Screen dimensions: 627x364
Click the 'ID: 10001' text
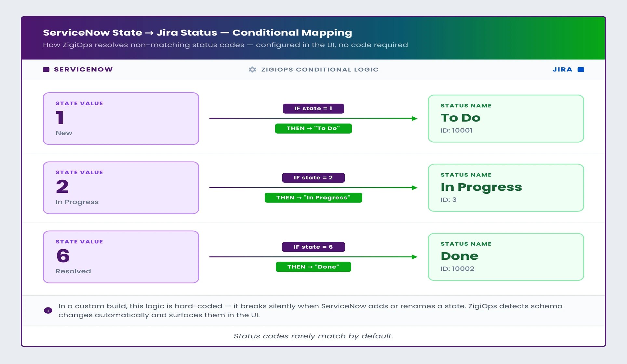tap(457, 130)
